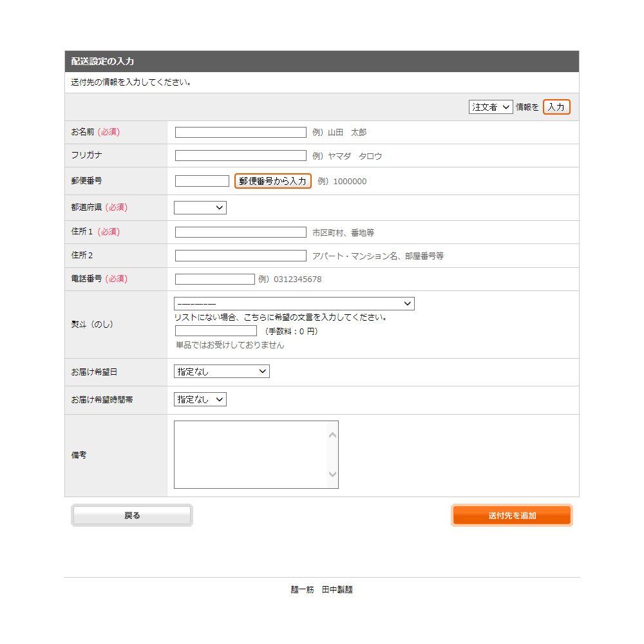Viewport: 644px width, 644px height.
Task: Click the 単品ではお受けしておりません note
Action: click(x=230, y=345)
